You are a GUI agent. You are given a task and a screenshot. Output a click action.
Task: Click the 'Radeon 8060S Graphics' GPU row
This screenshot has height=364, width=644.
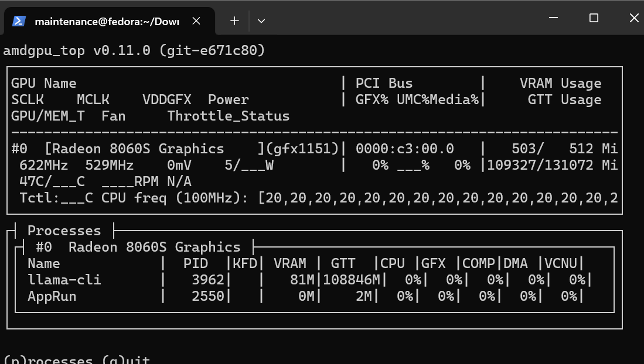[x=314, y=149]
